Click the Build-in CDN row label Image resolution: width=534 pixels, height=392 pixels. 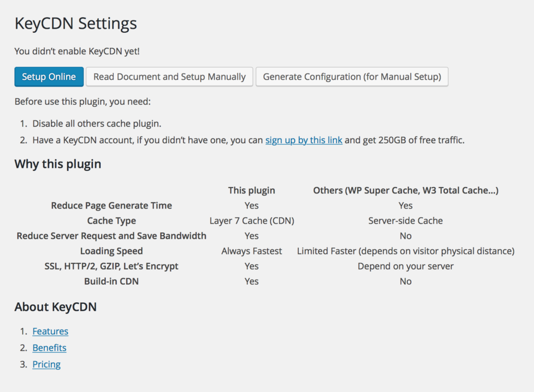(x=111, y=281)
